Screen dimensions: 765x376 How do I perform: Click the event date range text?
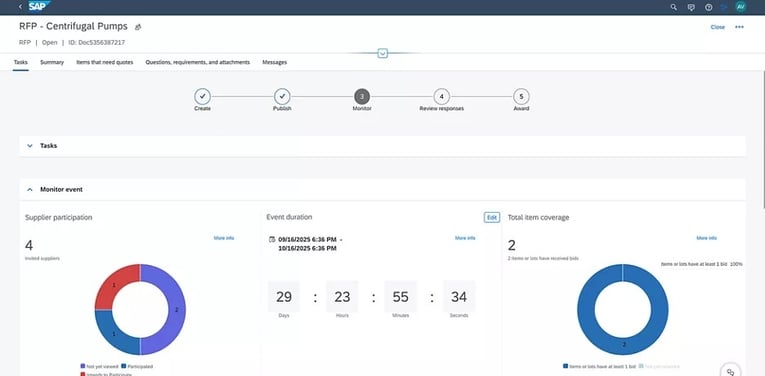pyautogui.click(x=310, y=244)
